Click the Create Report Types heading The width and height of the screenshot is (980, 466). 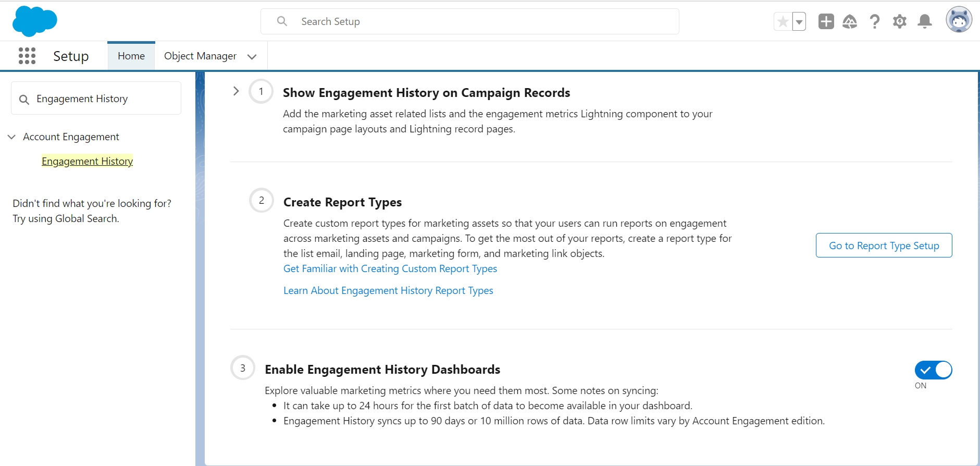click(342, 202)
